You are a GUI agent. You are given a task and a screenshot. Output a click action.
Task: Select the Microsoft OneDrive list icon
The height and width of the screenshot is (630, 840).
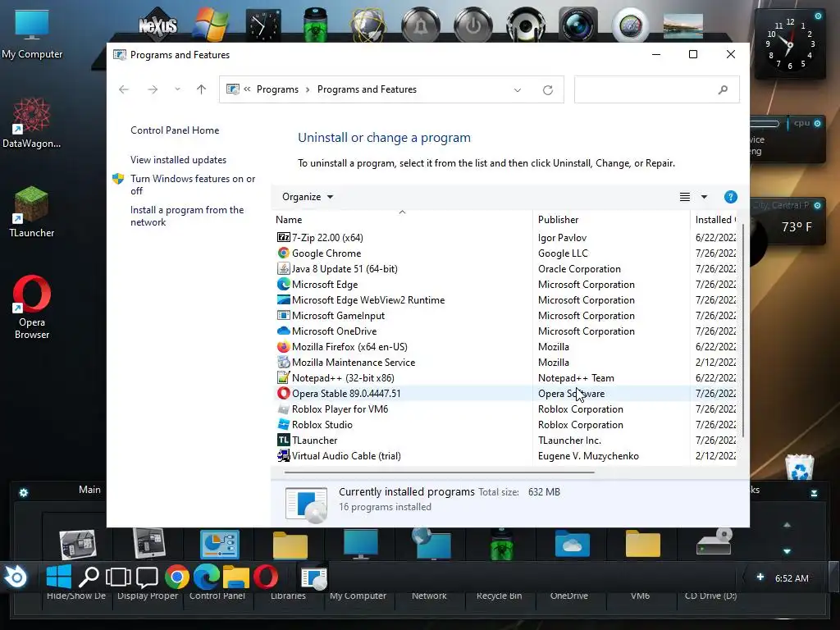pyautogui.click(x=283, y=331)
